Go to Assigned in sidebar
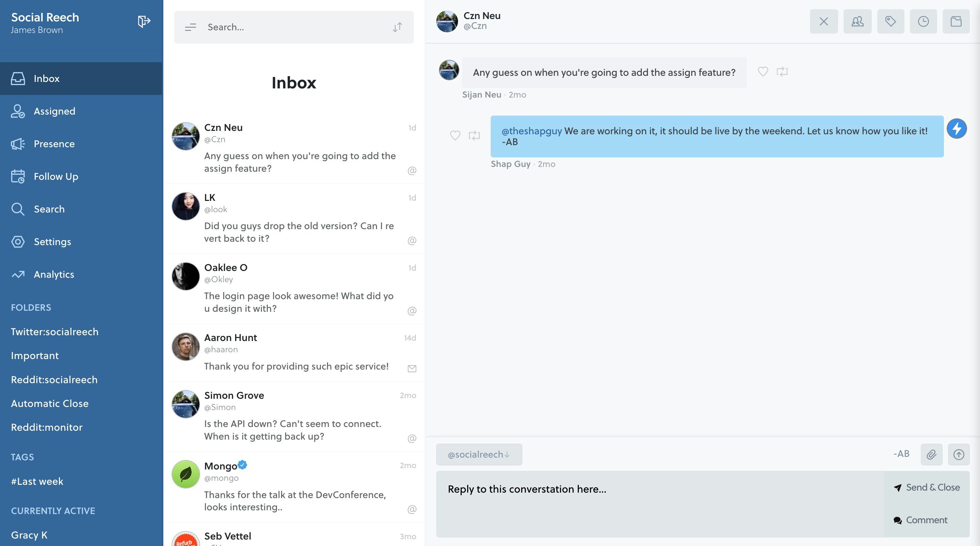 point(54,111)
